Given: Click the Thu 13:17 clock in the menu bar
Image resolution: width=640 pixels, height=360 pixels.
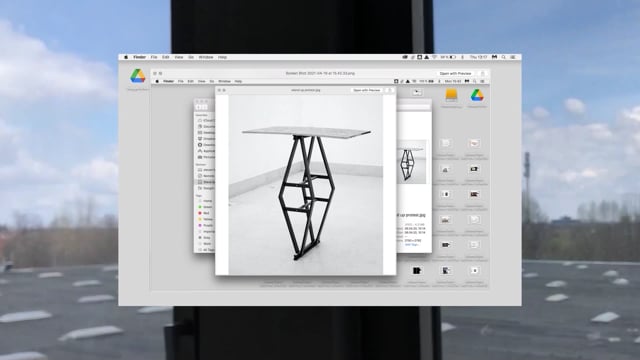Looking at the screenshot, I should (478, 57).
